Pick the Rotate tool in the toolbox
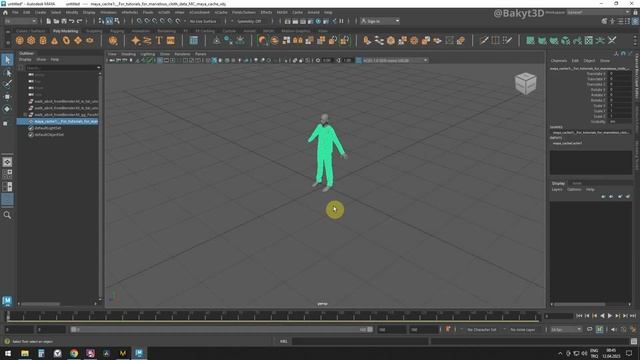The height and width of the screenshot is (360, 640). click(7, 109)
